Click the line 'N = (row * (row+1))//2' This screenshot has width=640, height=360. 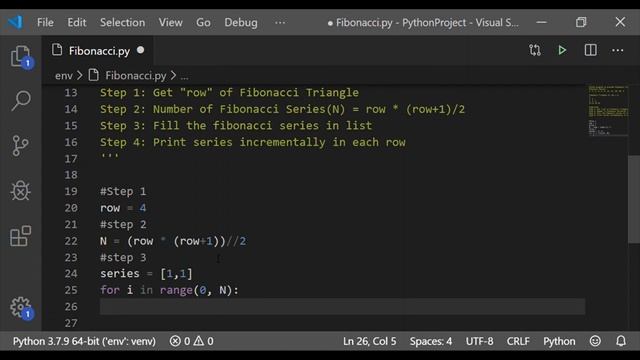point(173,241)
